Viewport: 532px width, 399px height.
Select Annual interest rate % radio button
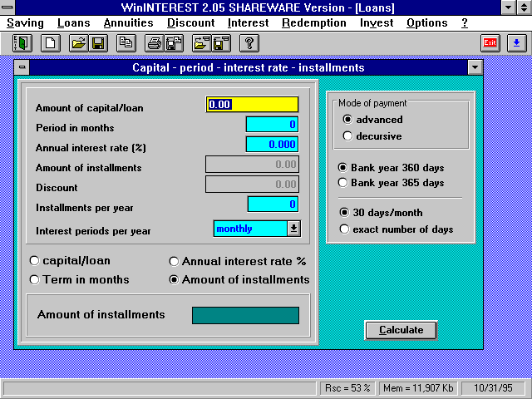(x=174, y=261)
